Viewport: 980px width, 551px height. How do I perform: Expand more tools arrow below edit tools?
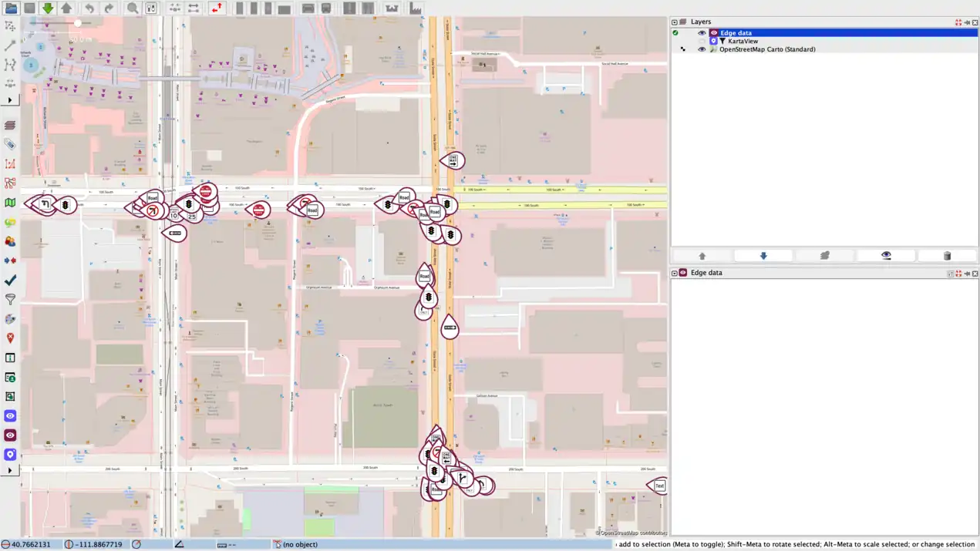pyautogui.click(x=10, y=100)
